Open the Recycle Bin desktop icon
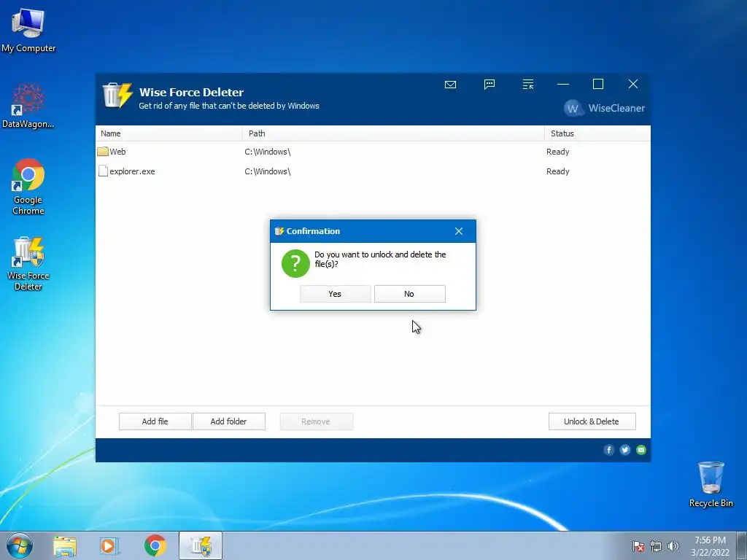747x560 pixels. pyautogui.click(x=711, y=485)
